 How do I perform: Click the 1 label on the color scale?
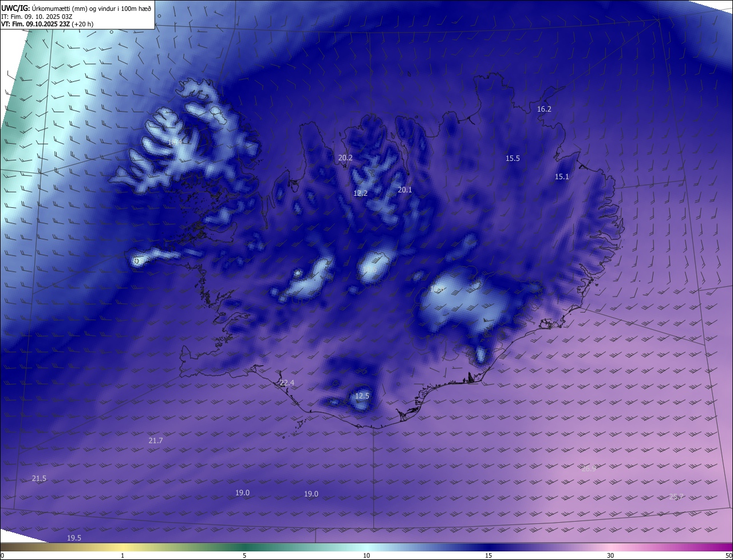(123, 555)
